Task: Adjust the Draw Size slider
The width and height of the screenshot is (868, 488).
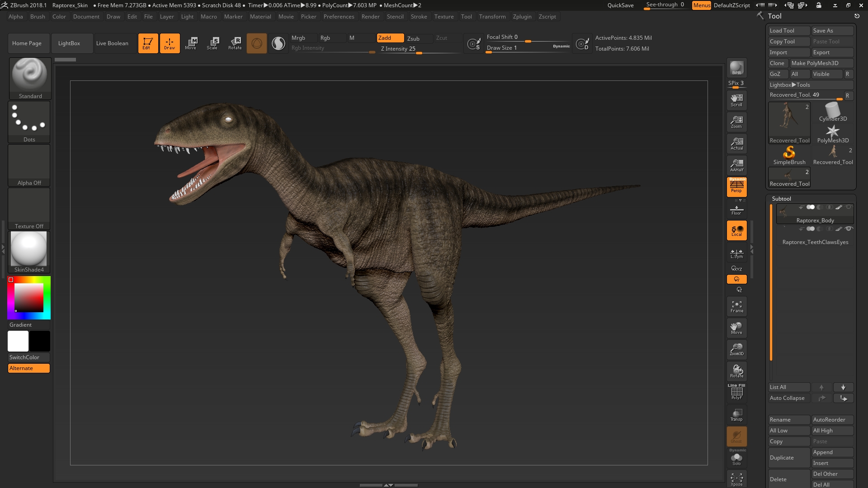Action: click(528, 48)
